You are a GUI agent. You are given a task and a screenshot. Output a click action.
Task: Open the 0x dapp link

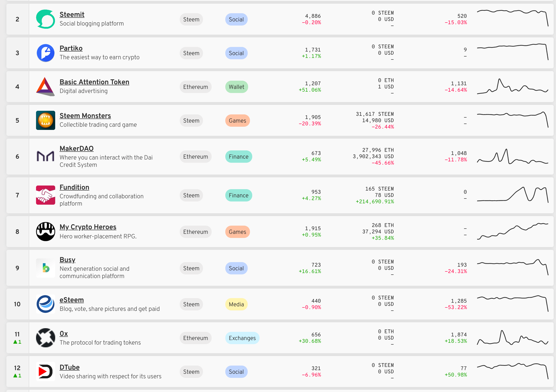click(x=64, y=334)
